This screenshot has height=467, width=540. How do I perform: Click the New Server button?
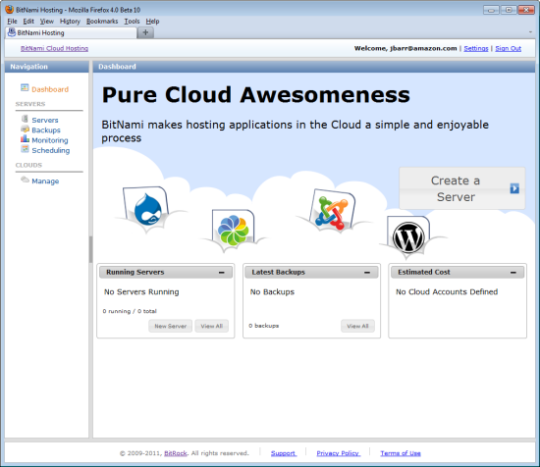click(170, 326)
